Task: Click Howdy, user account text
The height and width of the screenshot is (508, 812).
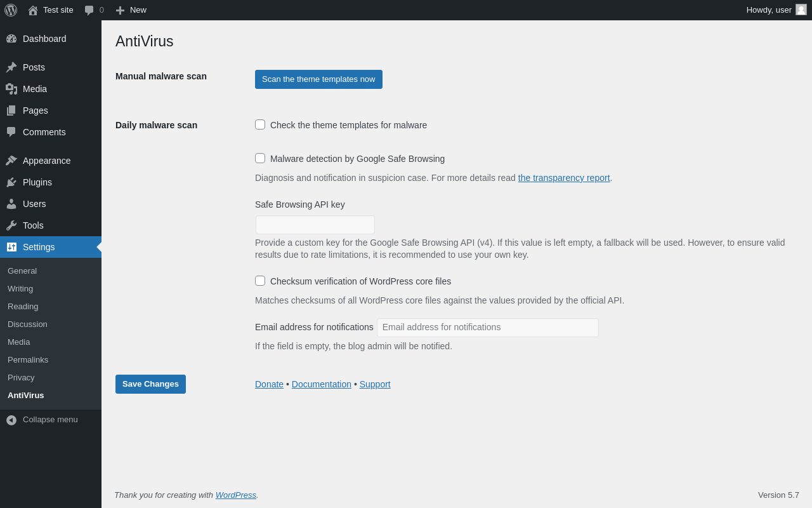Action: tap(769, 10)
